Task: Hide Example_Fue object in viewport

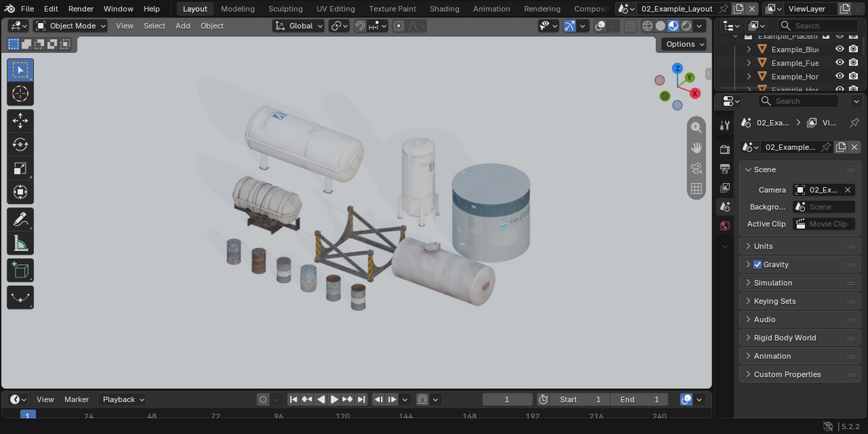Action: [840, 63]
